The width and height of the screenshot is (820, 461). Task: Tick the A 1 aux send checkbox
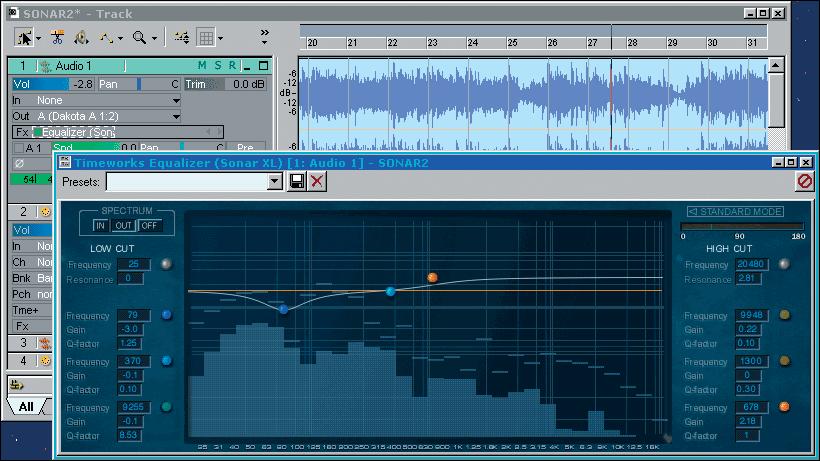coord(19,148)
